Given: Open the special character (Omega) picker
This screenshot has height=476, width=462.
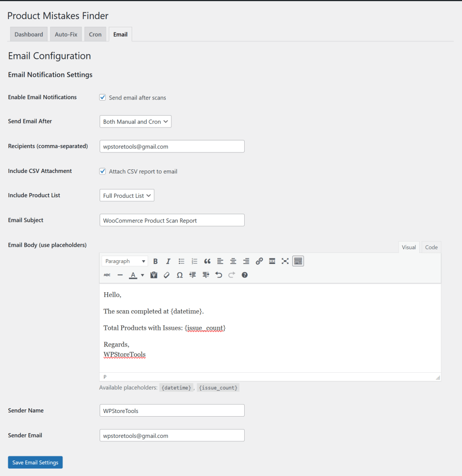Looking at the screenshot, I should pyautogui.click(x=180, y=275).
